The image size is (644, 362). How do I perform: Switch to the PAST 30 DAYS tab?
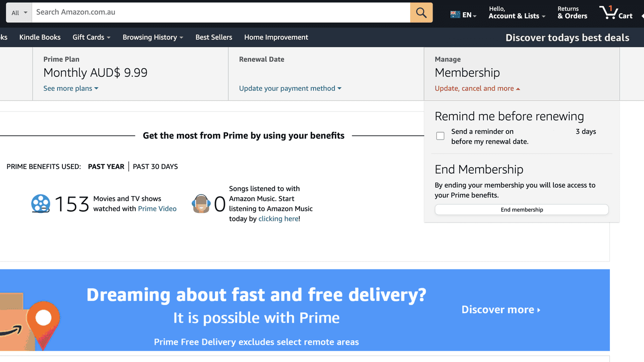coord(155,166)
